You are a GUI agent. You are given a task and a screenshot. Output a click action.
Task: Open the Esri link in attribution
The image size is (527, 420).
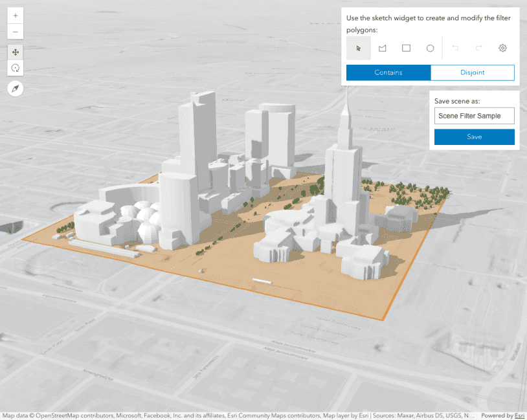pos(519,415)
